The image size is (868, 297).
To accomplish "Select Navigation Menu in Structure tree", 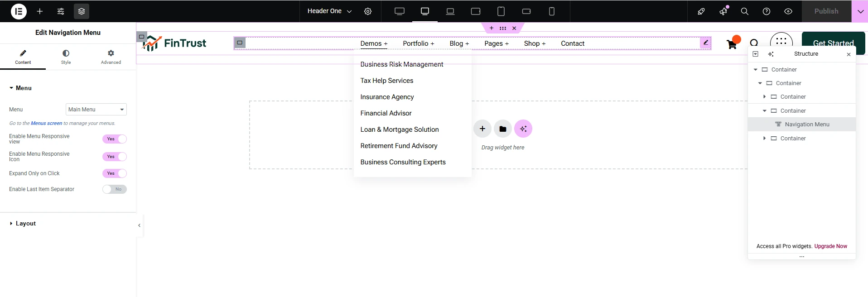I will pos(807,125).
